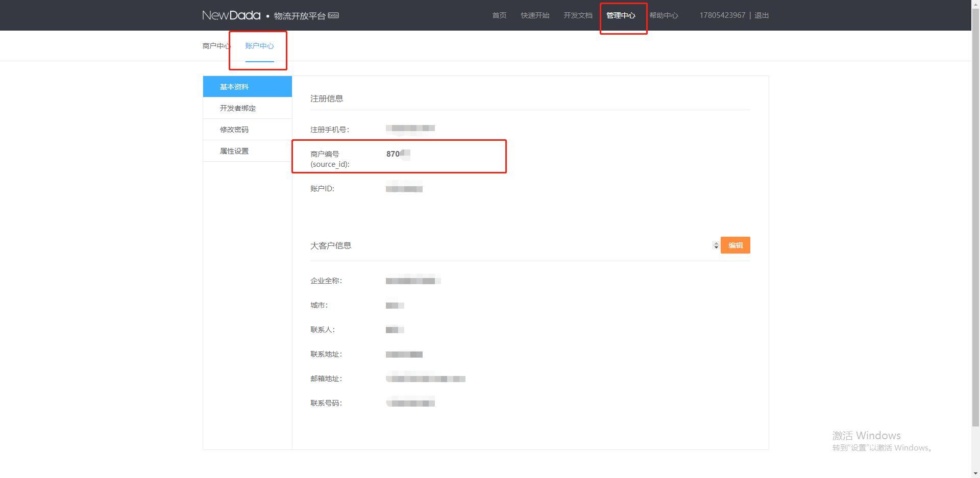
Task: Open 修改密码 in the sidebar
Action: coord(248,130)
